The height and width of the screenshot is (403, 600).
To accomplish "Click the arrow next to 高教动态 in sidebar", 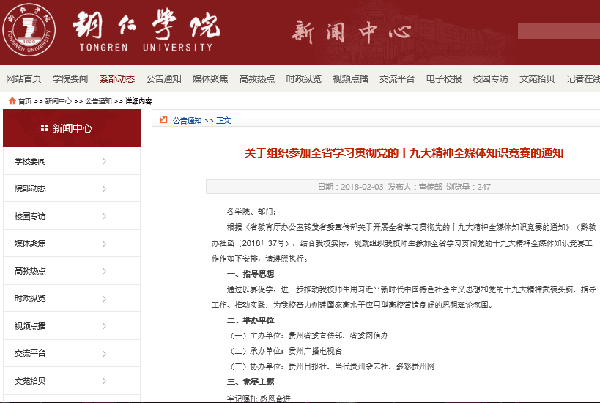I will [x=104, y=270].
